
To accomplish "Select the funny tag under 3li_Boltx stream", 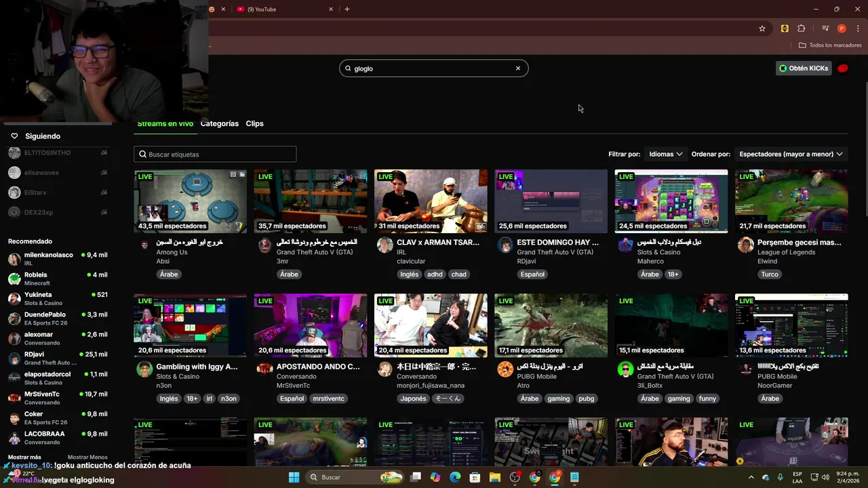I will coord(707,399).
